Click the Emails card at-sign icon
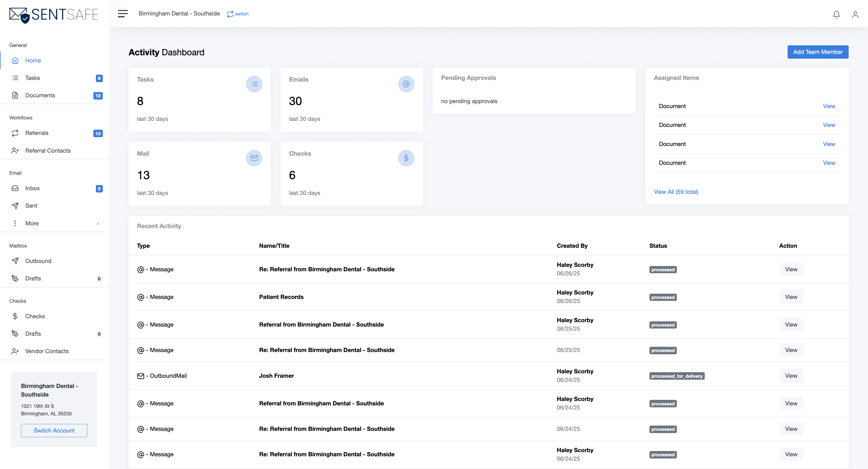868x469 pixels. 406,84
